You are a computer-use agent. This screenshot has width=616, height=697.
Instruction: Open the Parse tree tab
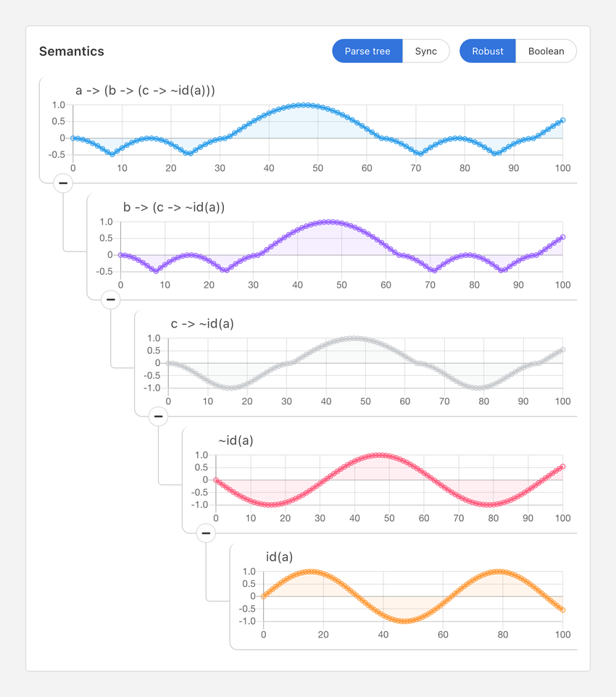point(367,51)
